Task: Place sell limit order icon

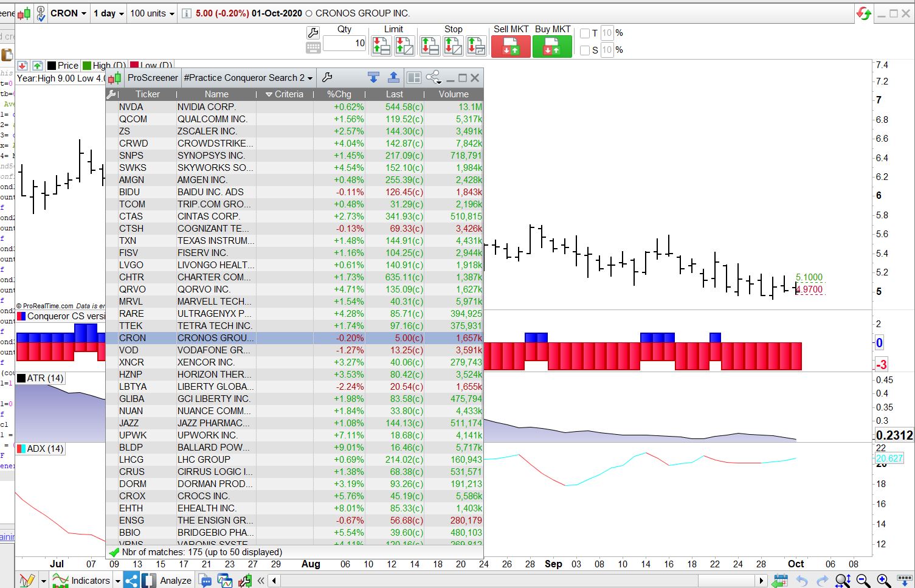Action: (x=404, y=46)
